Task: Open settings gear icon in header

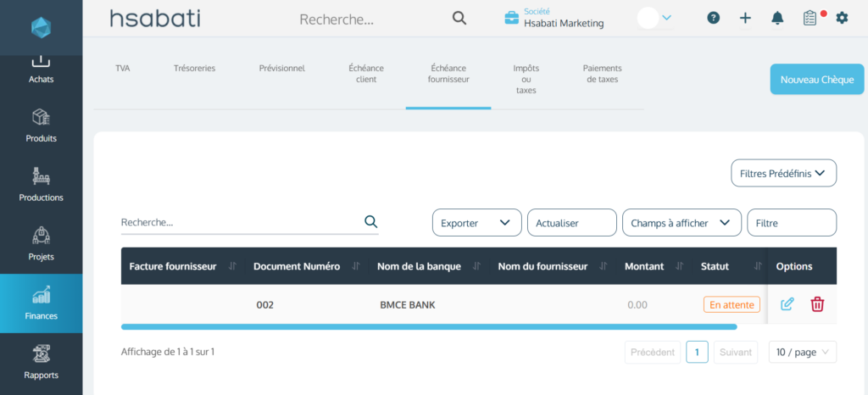Action: [842, 18]
